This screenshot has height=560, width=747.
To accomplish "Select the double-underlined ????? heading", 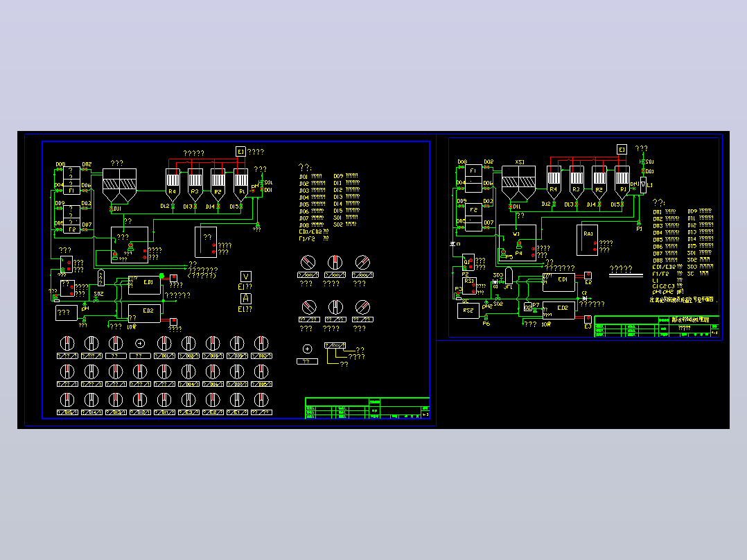I will (x=626, y=271).
